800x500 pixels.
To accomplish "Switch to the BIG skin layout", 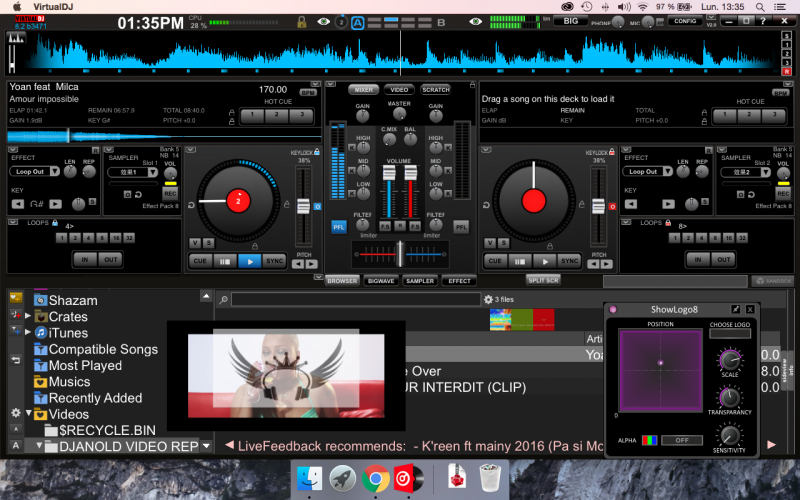I will (570, 21).
